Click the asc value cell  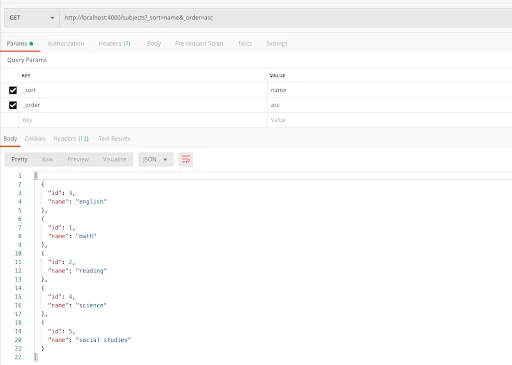pos(390,105)
